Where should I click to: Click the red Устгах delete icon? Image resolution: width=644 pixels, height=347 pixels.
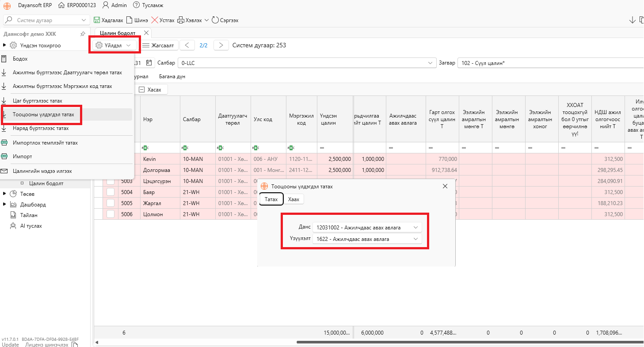[155, 20]
